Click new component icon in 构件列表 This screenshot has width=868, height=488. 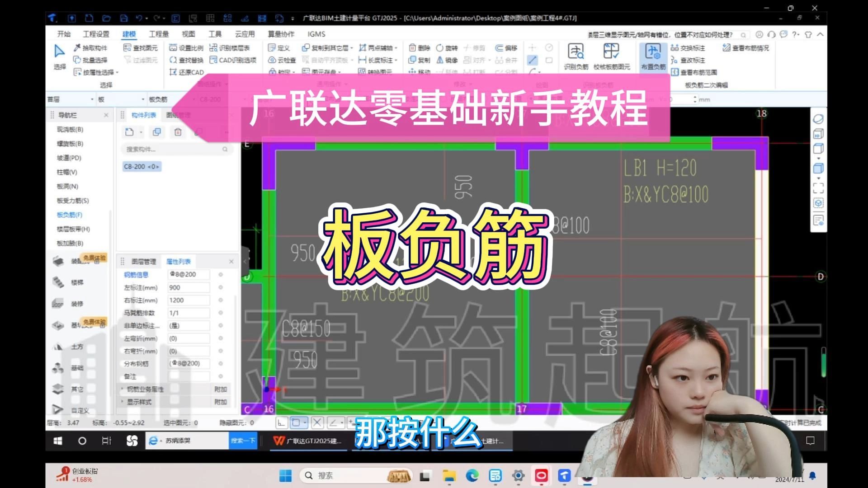point(129,132)
